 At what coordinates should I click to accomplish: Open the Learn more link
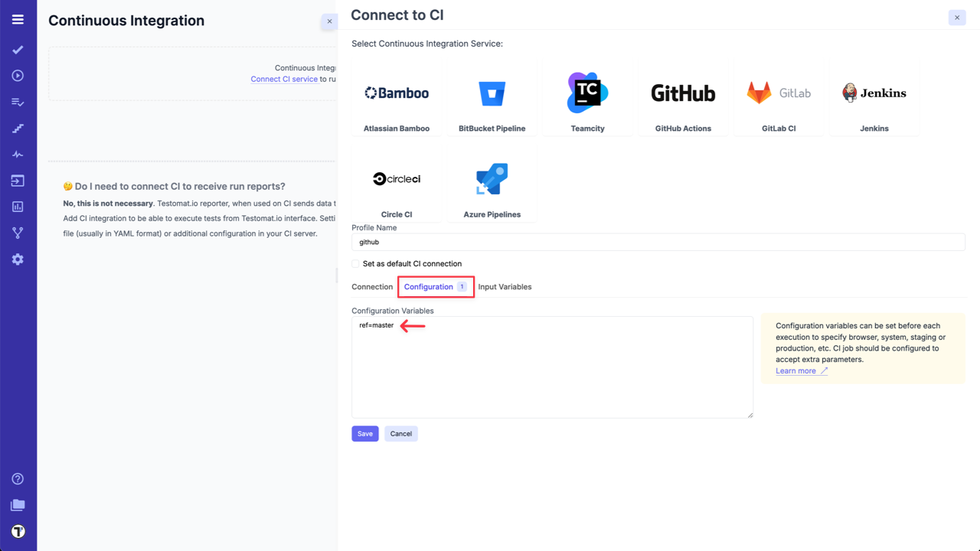pyautogui.click(x=796, y=371)
